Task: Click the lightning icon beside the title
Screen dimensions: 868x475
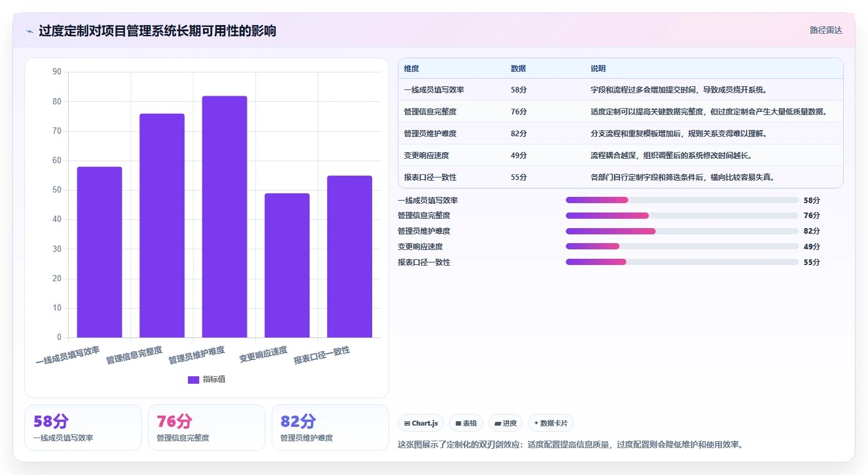Action: pyautogui.click(x=29, y=31)
